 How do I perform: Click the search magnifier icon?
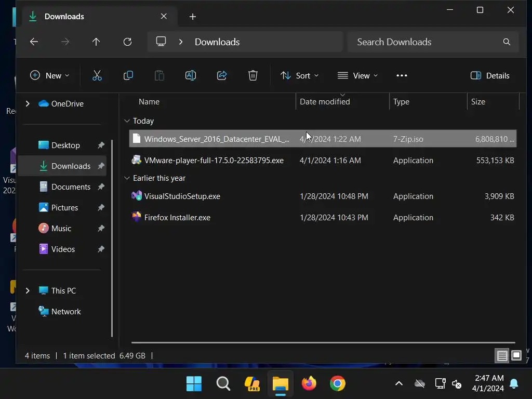[x=507, y=42]
